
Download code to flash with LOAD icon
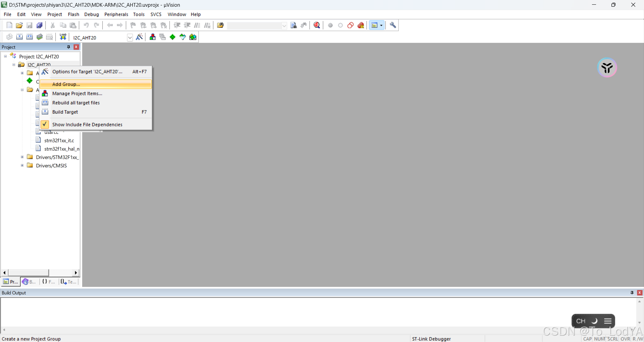click(x=63, y=37)
